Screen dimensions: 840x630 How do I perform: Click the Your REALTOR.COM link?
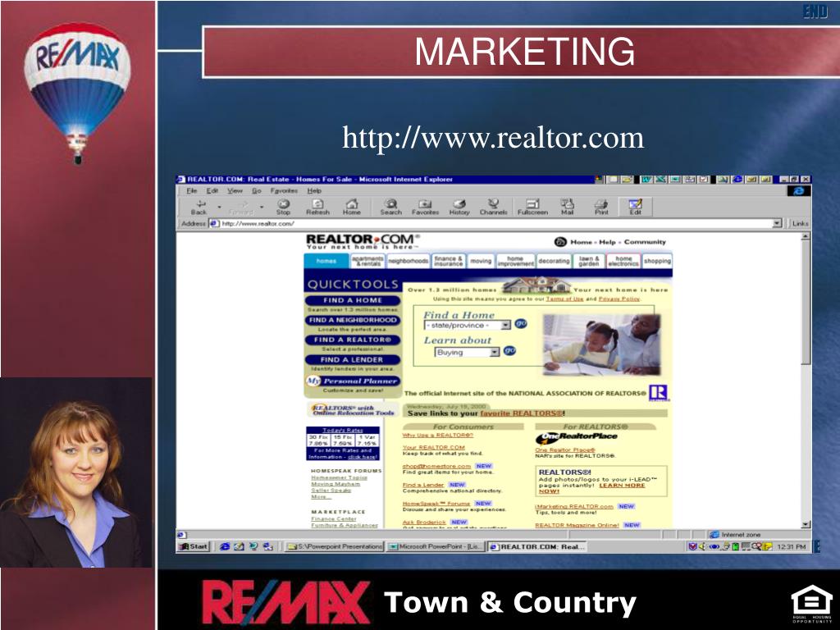pos(434,447)
